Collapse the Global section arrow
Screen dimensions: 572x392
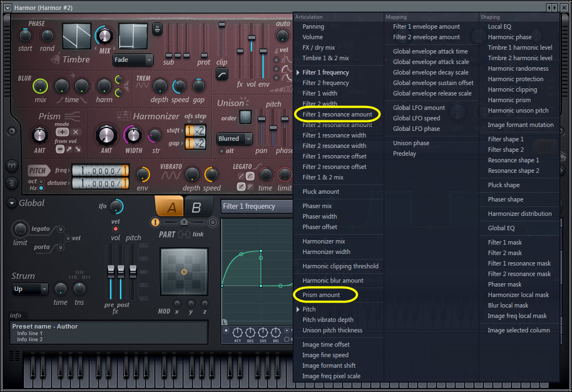pyautogui.click(x=12, y=203)
